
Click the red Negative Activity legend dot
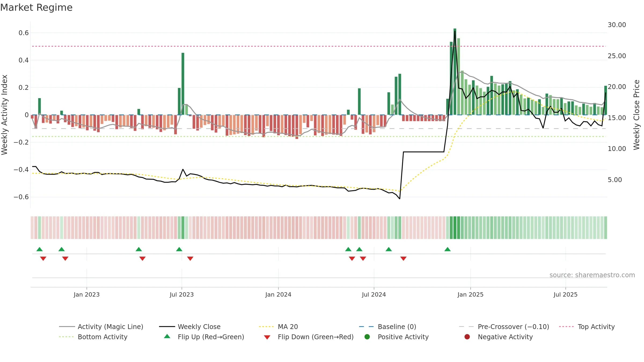tap(467, 337)
